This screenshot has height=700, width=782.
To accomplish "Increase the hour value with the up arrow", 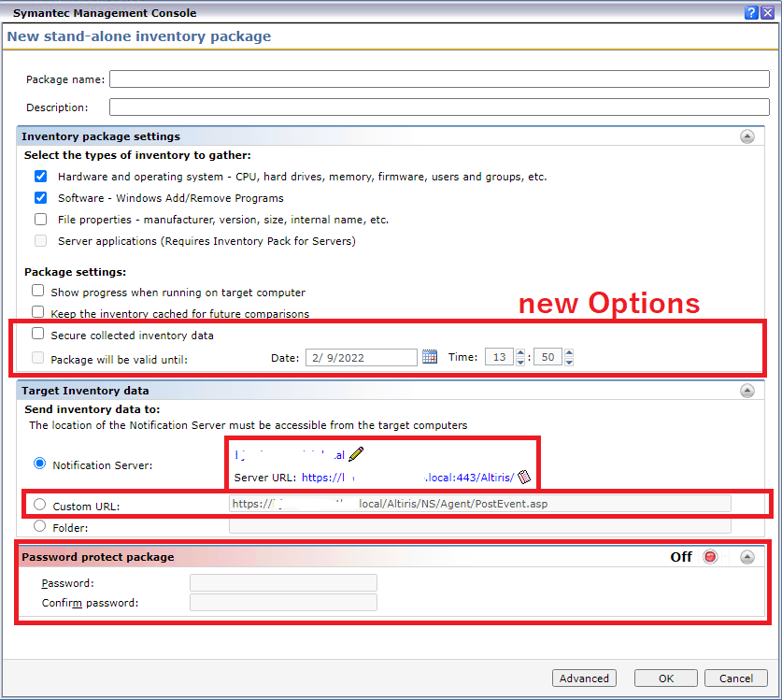I will [x=520, y=352].
